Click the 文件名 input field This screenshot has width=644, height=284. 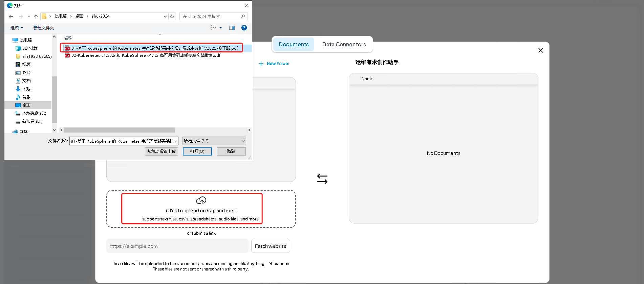tap(121, 141)
